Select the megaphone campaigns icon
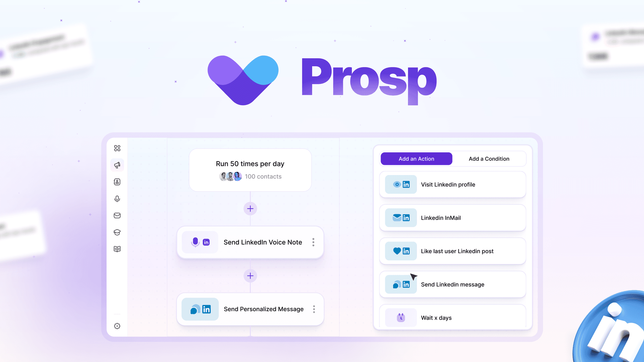The image size is (644, 362). [x=117, y=165]
